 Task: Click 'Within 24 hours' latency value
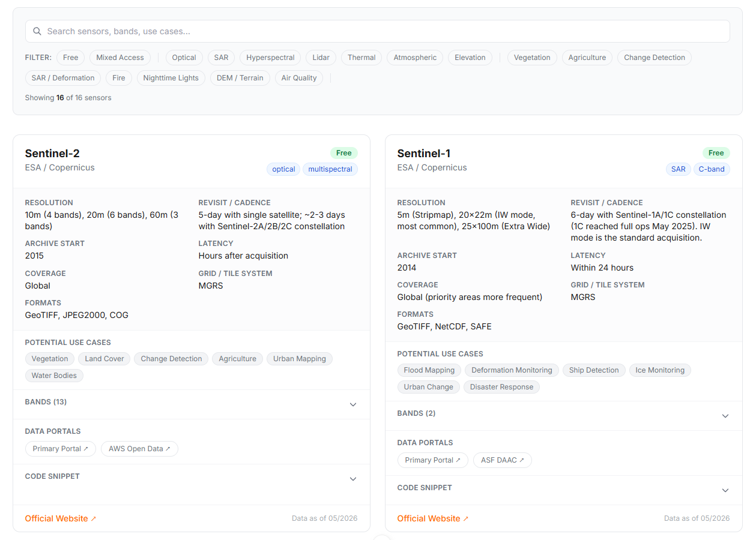pyautogui.click(x=602, y=268)
